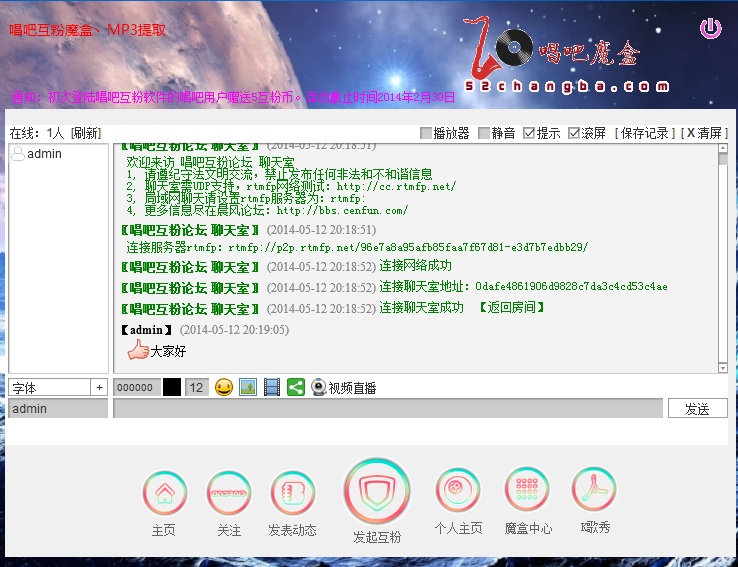
Task: Click the 关注 follow icon
Action: 229,493
